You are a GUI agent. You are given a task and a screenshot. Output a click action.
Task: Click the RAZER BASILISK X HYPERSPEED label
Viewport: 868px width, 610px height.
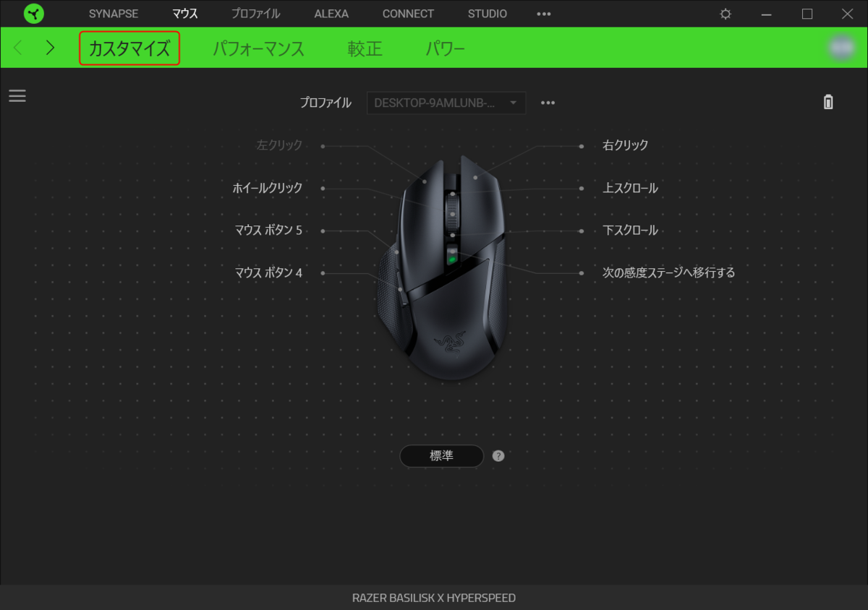(x=434, y=598)
